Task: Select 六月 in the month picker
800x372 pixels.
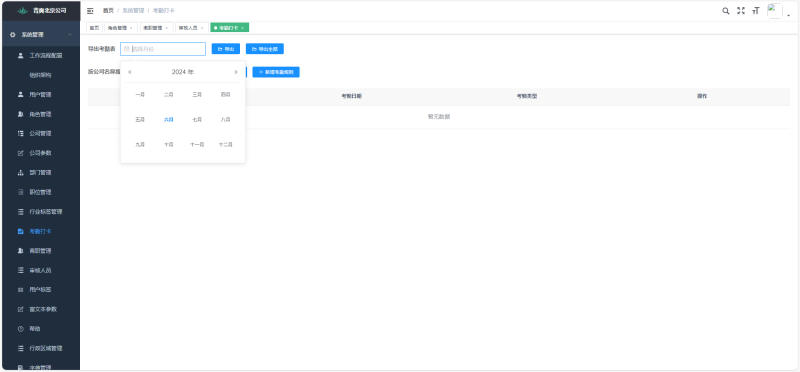Action: 168,119
